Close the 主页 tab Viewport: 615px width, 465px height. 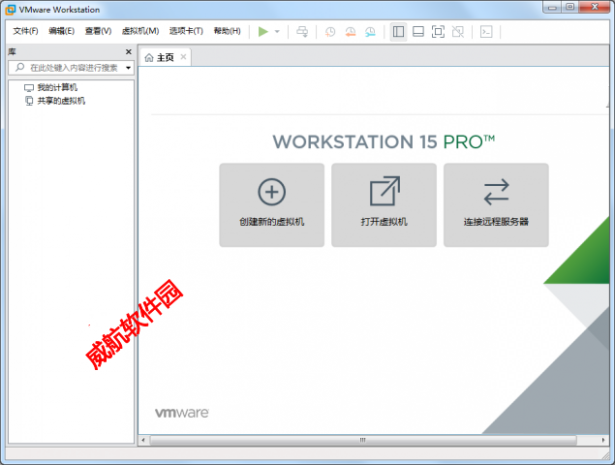tap(183, 57)
